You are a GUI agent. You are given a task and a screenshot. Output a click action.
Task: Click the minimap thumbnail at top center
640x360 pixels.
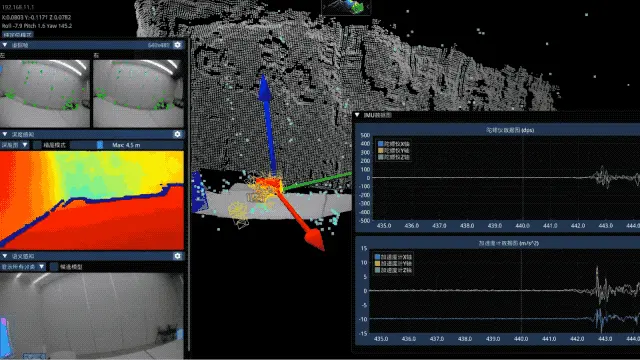347,7
